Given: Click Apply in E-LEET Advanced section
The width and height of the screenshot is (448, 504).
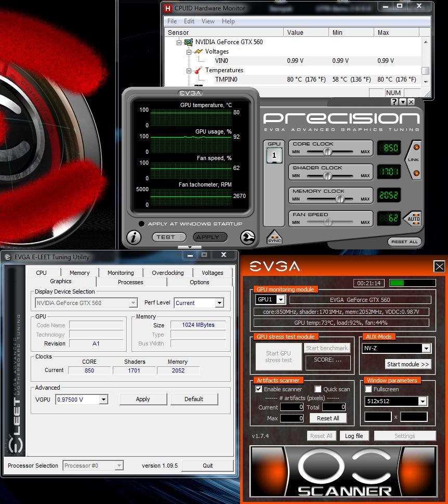Looking at the screenshot, I should (x=143, y=399).
